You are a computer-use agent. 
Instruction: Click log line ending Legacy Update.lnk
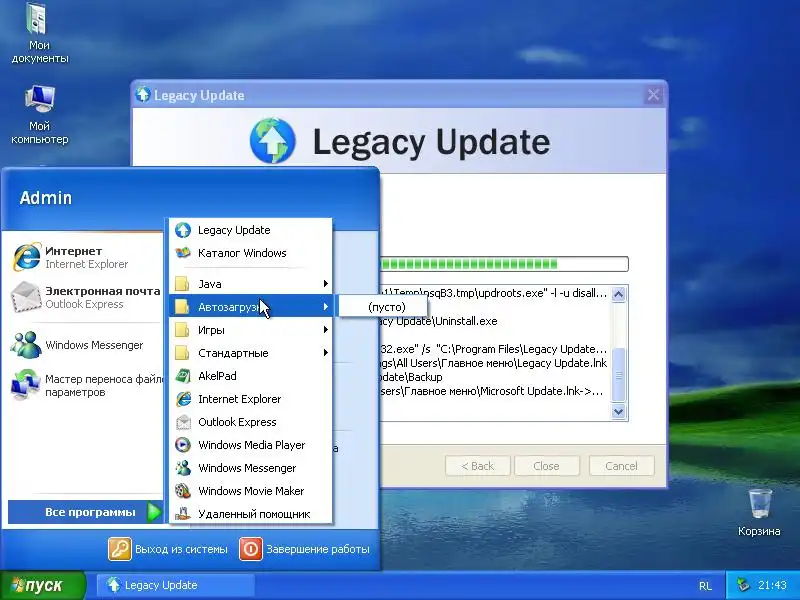point(494,363)
